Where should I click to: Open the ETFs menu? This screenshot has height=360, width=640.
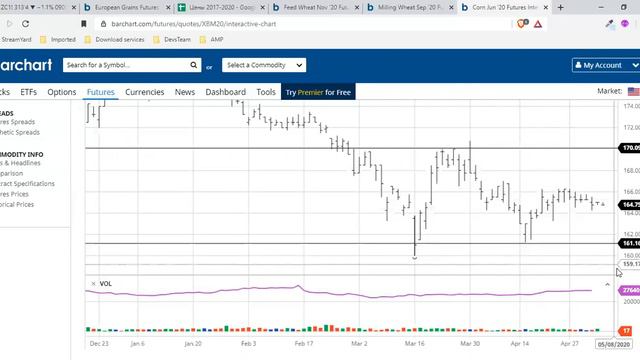[x=29, y=92]
